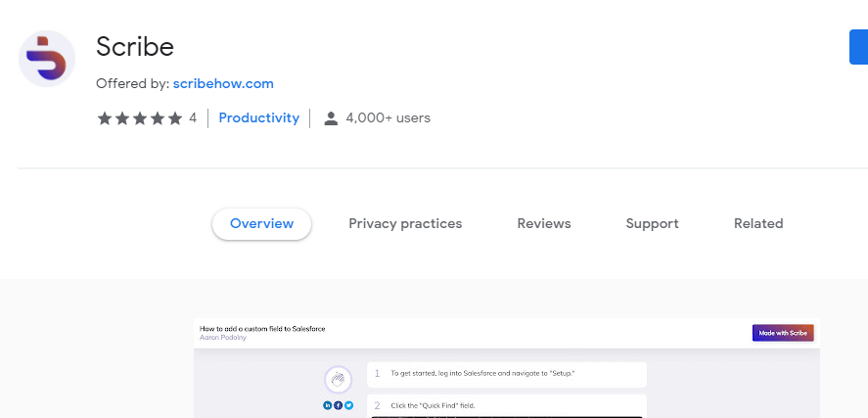Screen dimensions: 868x418
Task: Open the scribehow.com publisher link
Action: (x=223, y=84)
